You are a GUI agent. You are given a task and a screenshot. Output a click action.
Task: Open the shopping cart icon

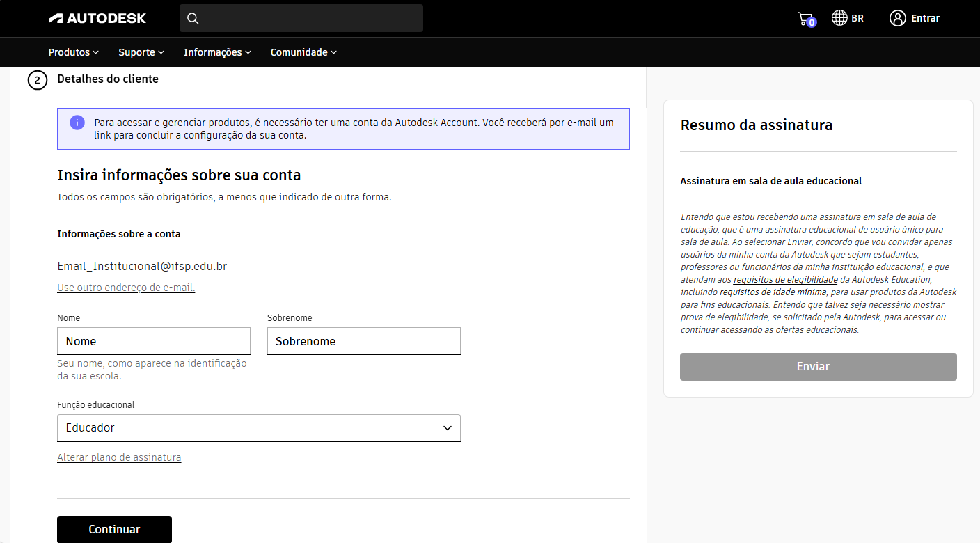pyautogui.click(x=806, y=19)
